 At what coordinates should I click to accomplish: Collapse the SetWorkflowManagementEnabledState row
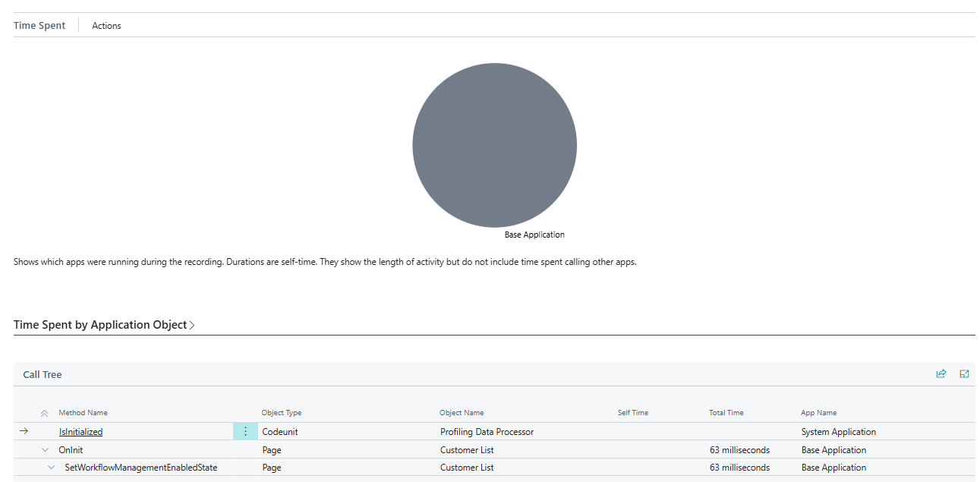[x=50, y=467]
